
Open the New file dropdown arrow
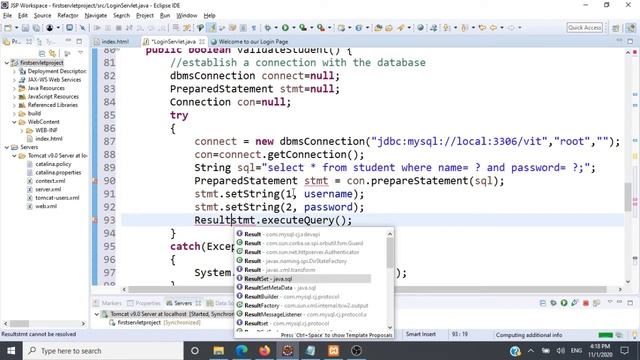pos(16,28)
